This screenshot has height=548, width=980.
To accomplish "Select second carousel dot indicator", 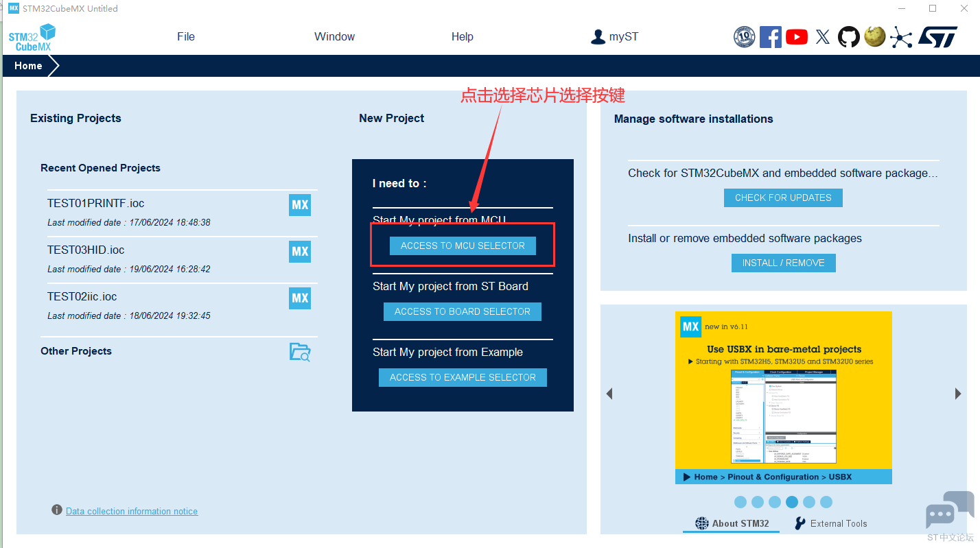I will 758,502.
